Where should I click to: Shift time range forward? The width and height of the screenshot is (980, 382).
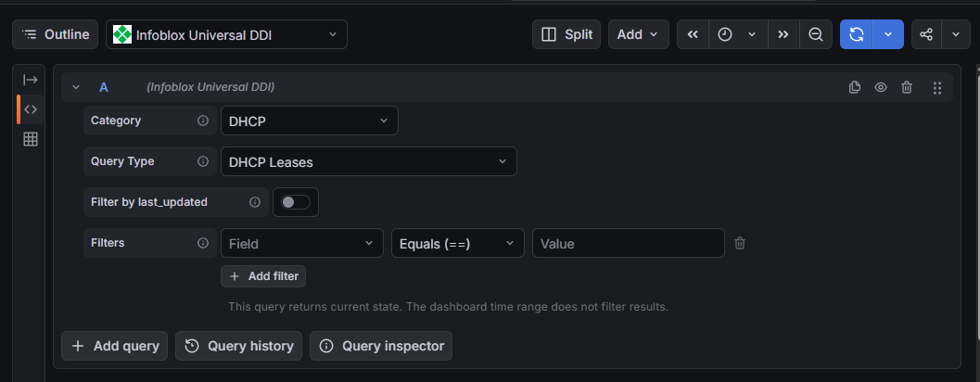click(783, 34)
